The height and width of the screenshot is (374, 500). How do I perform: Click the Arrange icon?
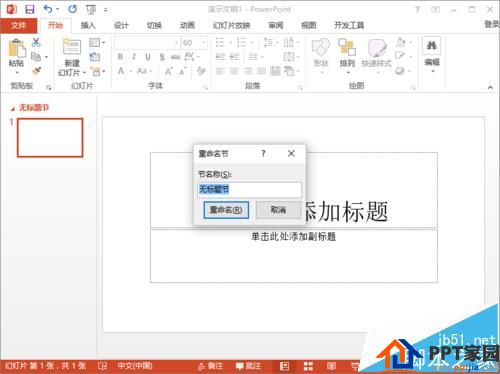click(347, 47)
